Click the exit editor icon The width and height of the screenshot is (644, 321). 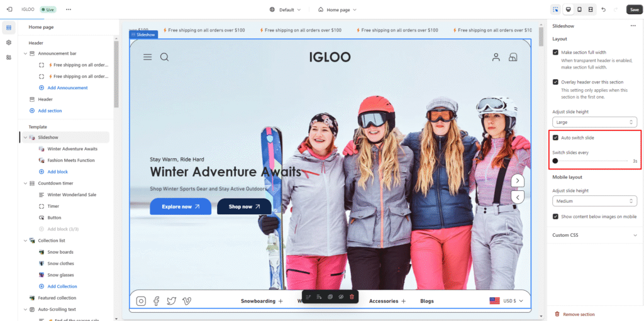click(9, 9)
